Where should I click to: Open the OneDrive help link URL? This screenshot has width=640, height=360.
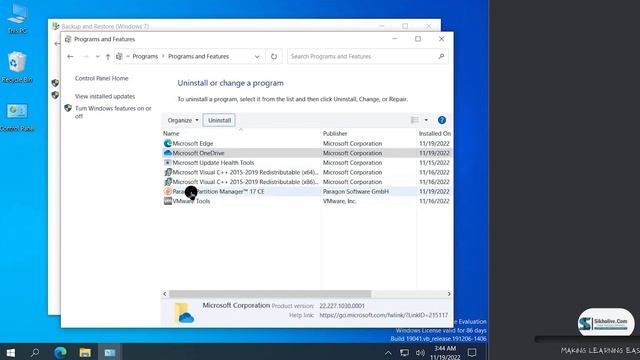383,315
